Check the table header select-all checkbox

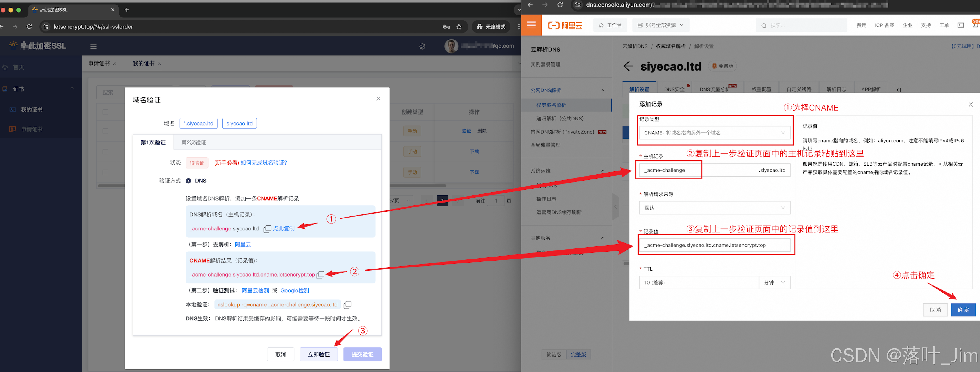pyautogui.click(x=105, y=112)
